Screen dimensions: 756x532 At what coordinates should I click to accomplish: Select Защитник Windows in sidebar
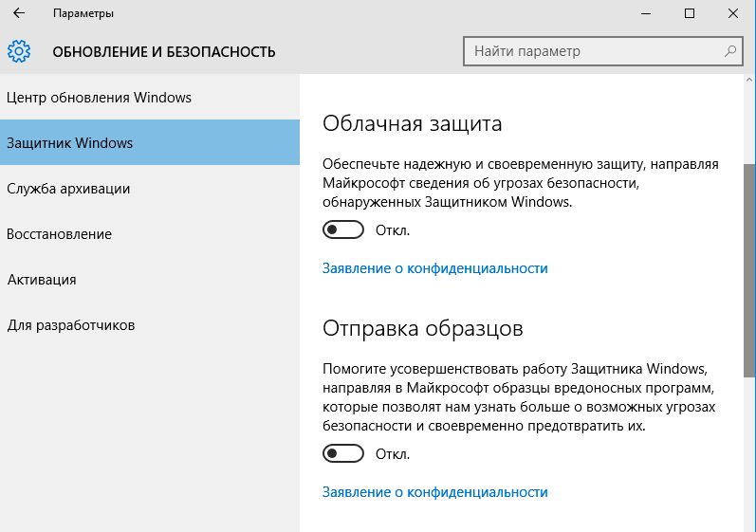[x=150, y=142]
